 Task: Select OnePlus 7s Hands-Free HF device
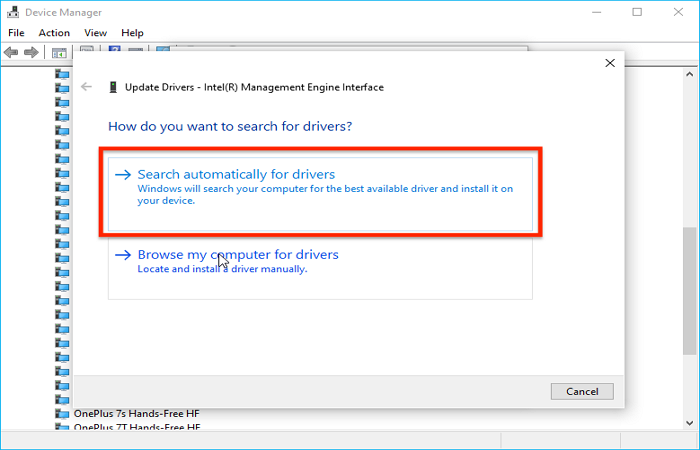[x=138, y=412]
